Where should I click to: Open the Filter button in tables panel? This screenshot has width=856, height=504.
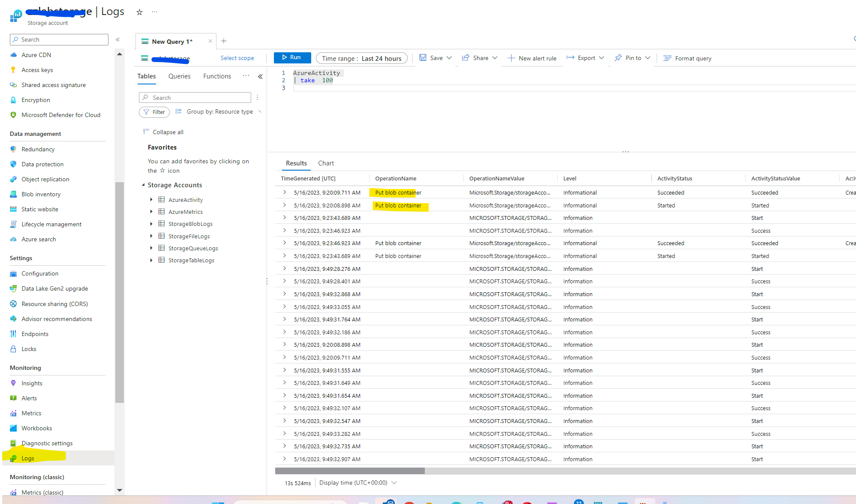click(154, 112)
